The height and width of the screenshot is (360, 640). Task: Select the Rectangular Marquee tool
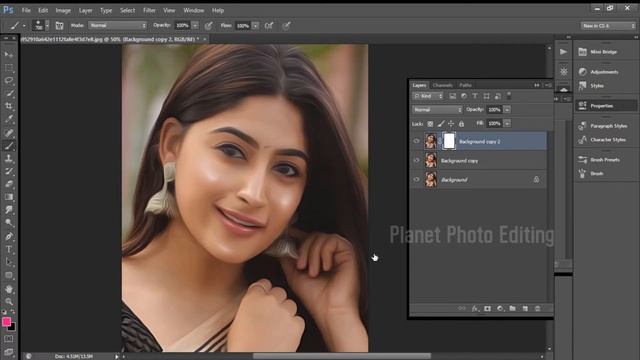(x=9, y=67)
